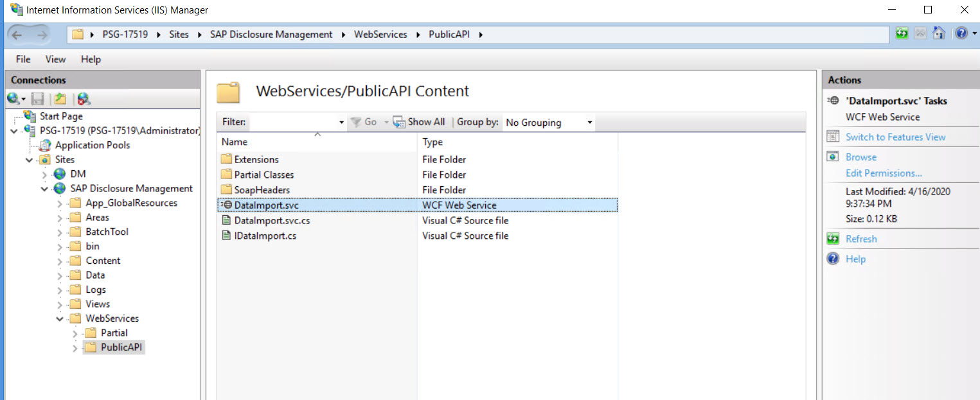
Task: Click the Create New Connection globe icon
Action: point(13,99)
